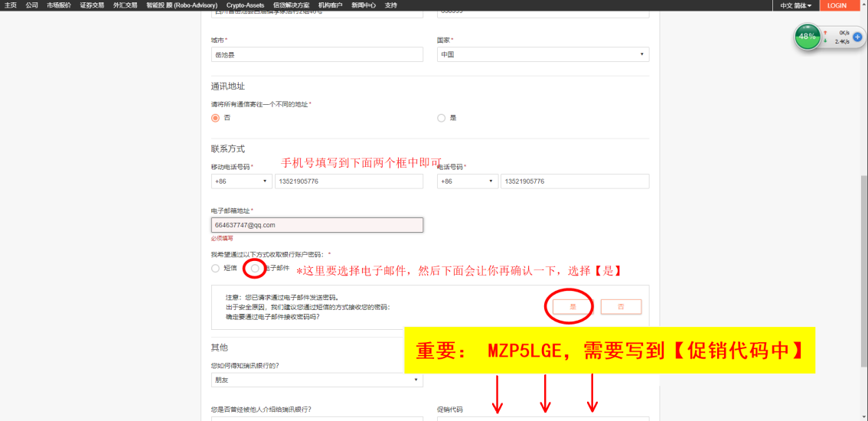
Task: Click the green 48% circle widget
Action: pos(807,37)
